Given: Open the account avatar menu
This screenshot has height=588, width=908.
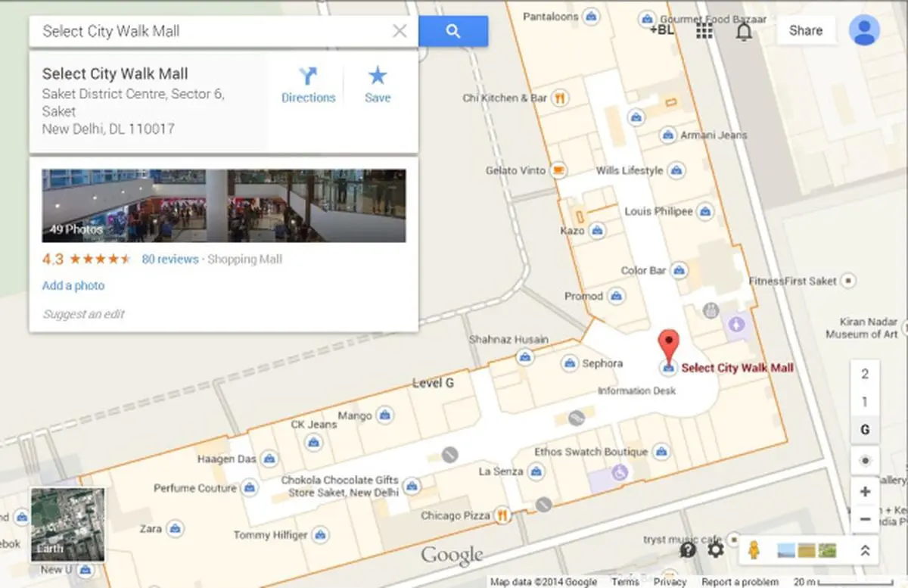Looking at the screenshot, I should point(864,30).
